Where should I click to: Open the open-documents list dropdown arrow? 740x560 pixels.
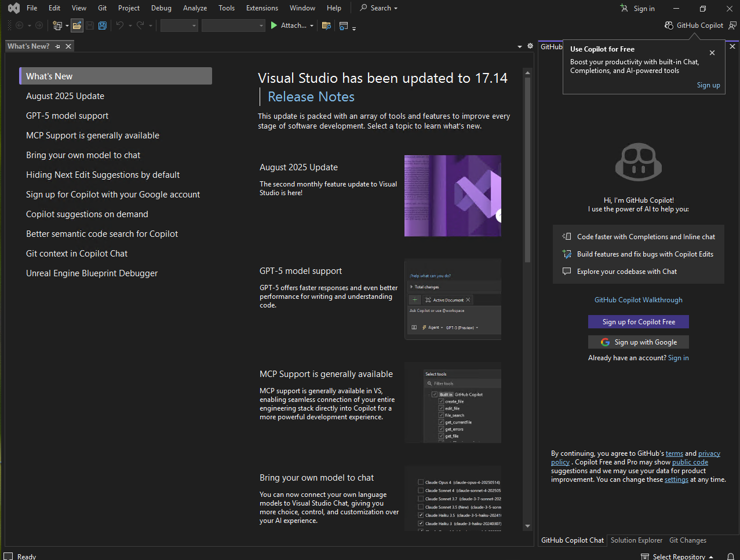520,46
